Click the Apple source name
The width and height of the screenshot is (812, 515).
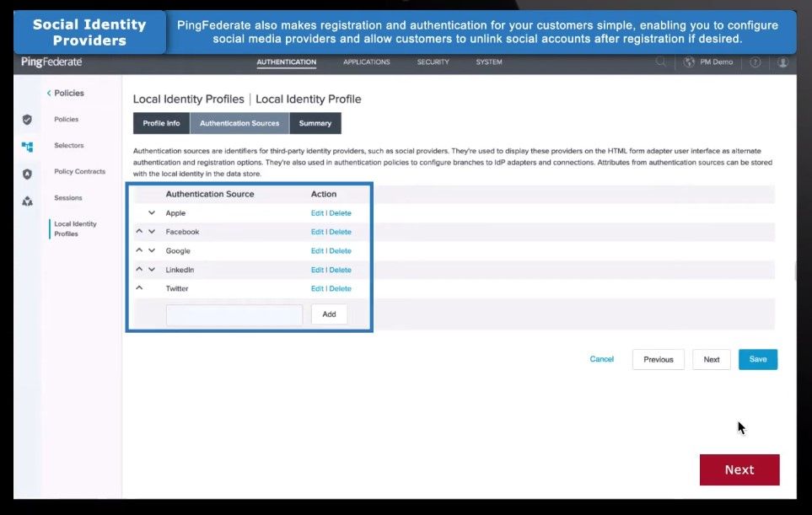pos(175,213)
